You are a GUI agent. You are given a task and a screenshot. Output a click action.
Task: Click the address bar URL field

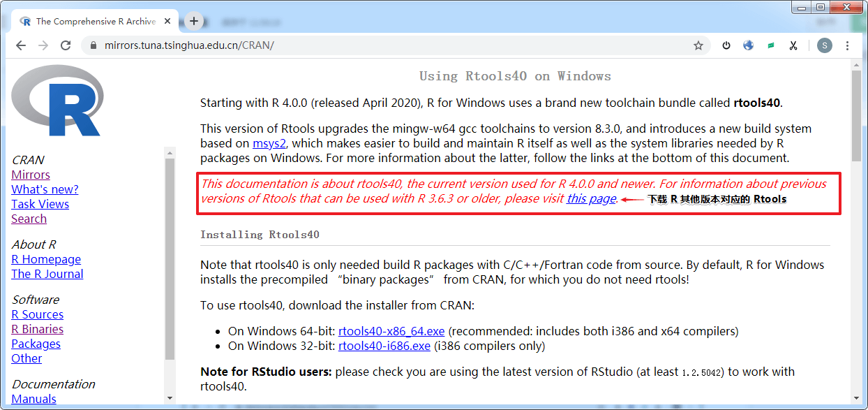pyautogui.click(x=391, y=45)
